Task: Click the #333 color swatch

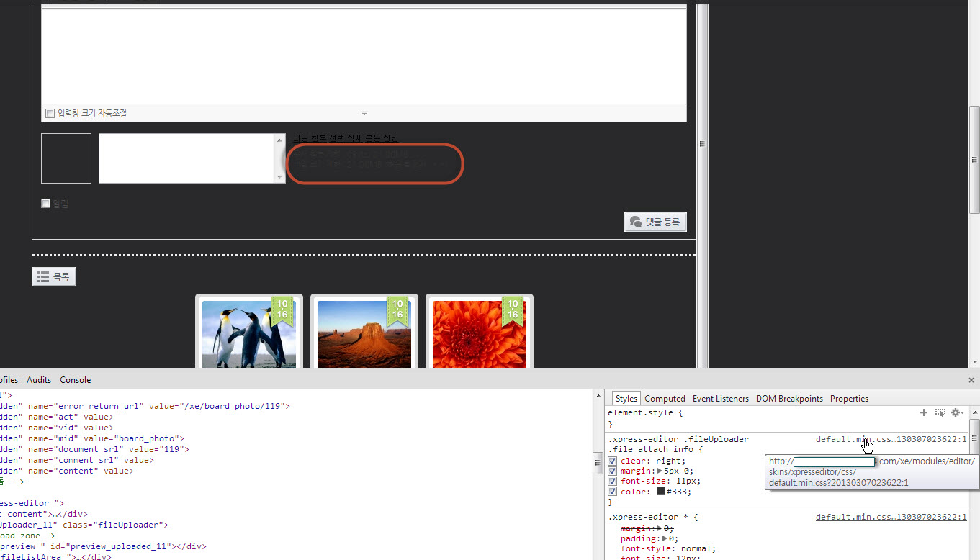Action: click(661, 492)
